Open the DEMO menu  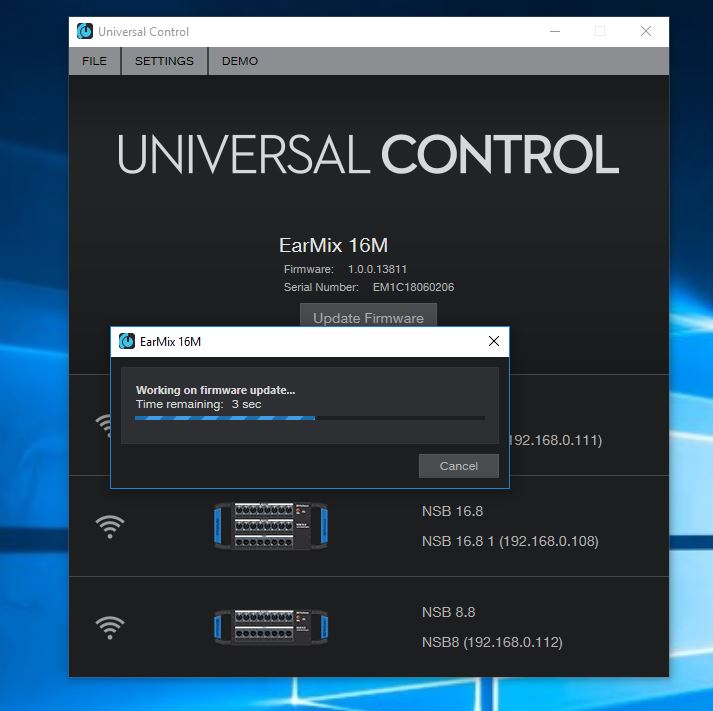coord(240,61)
